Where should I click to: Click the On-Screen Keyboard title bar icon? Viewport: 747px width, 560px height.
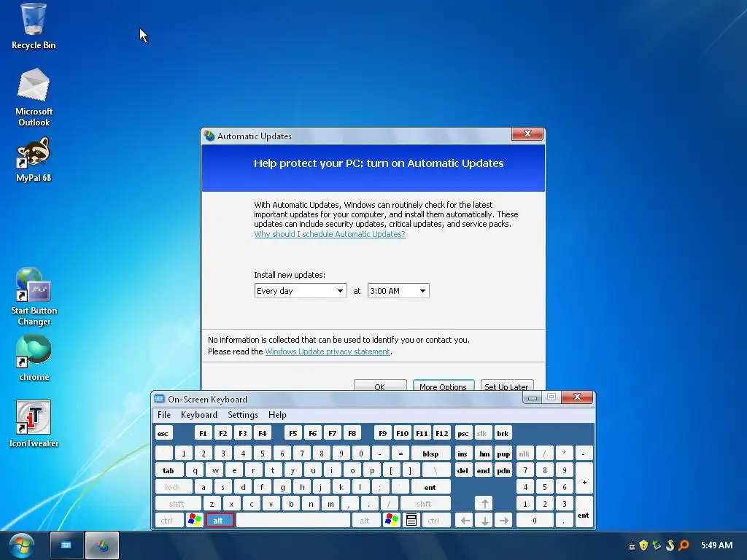click(x=160, y=399)
